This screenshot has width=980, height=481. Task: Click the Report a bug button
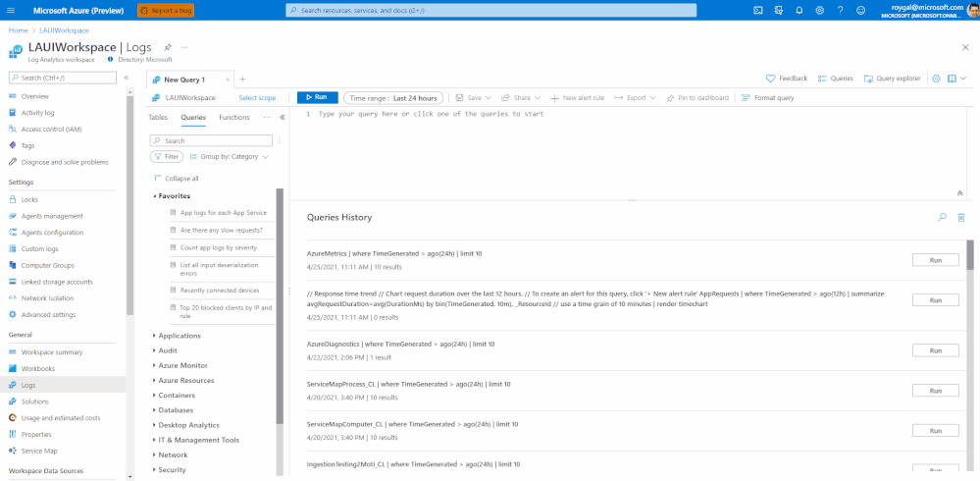tap(166, 10)
